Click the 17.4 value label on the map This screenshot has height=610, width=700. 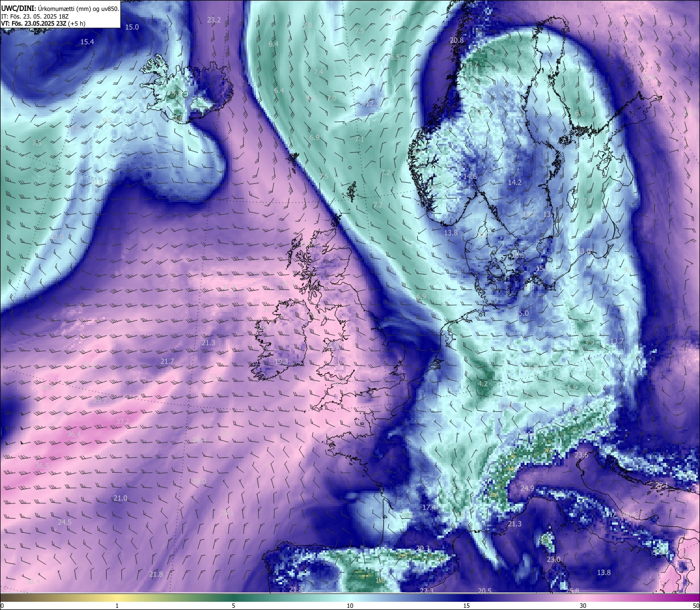point(429,507)
